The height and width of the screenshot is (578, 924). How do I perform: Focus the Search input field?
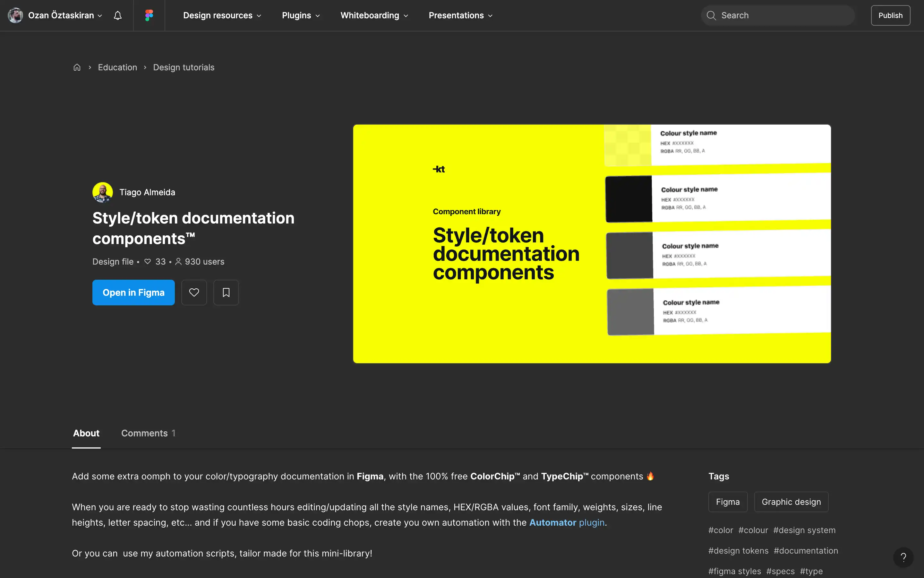(x=777, y=15)
